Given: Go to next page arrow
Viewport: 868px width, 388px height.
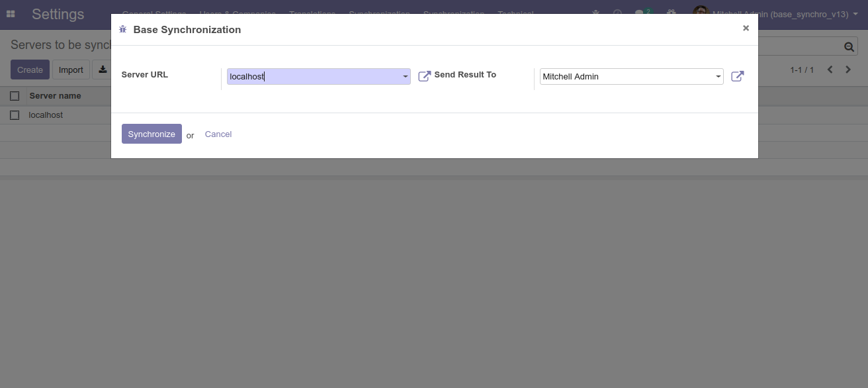Looking at the screenshot, I should coord(848,70).
